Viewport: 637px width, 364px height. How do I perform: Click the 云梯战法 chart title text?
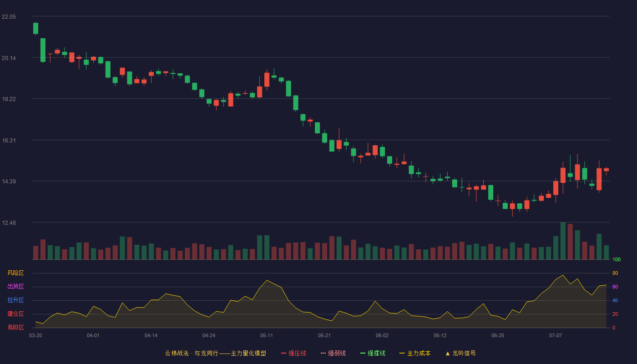177,353
